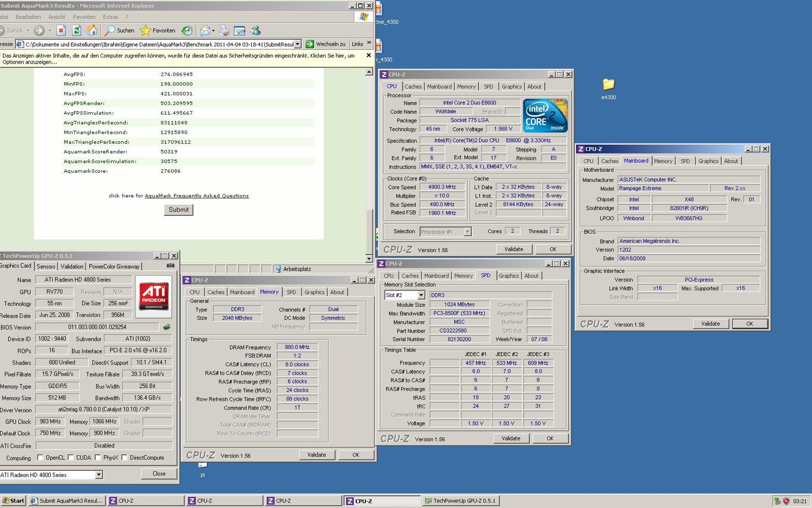Open the Slot #2 memory slot dropdown
This screenshot has width=812, height=508.
pos(421,295)
